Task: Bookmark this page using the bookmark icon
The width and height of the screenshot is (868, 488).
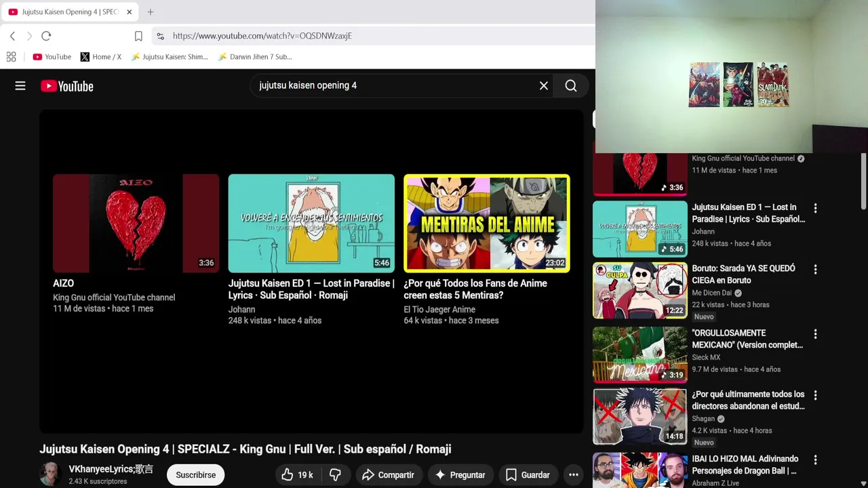Action: point(138,36)
